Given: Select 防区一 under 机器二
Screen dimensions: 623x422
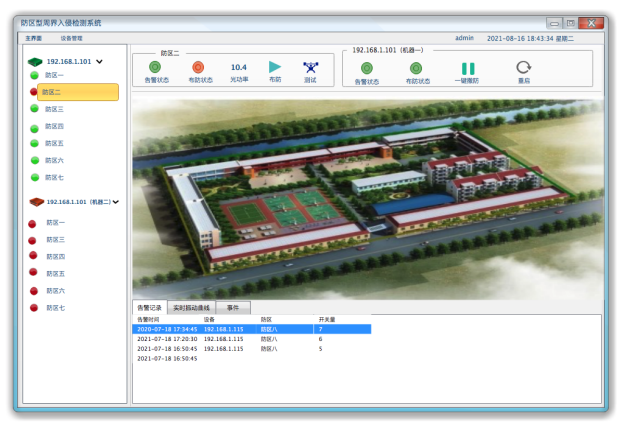Looking at the screenshot, I should click(x=54, y=223).
